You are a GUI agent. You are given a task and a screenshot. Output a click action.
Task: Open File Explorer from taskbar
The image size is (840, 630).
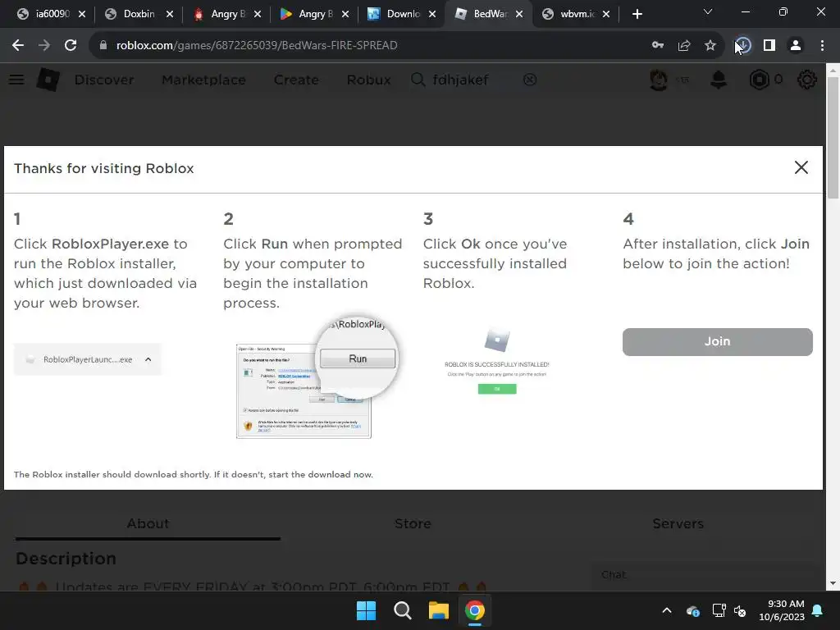click(x=438, y=610)
